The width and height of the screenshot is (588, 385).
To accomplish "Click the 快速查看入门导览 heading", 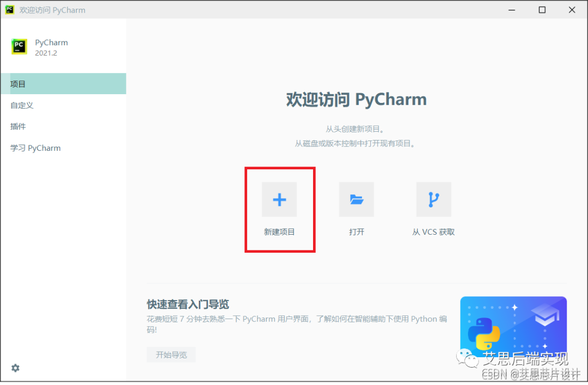I will pos(188,304).
